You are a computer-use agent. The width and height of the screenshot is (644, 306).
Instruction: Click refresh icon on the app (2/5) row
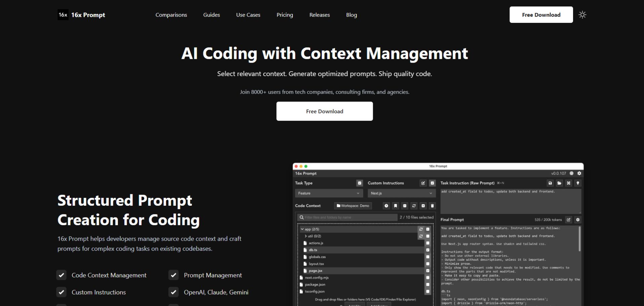coord(421,229)
